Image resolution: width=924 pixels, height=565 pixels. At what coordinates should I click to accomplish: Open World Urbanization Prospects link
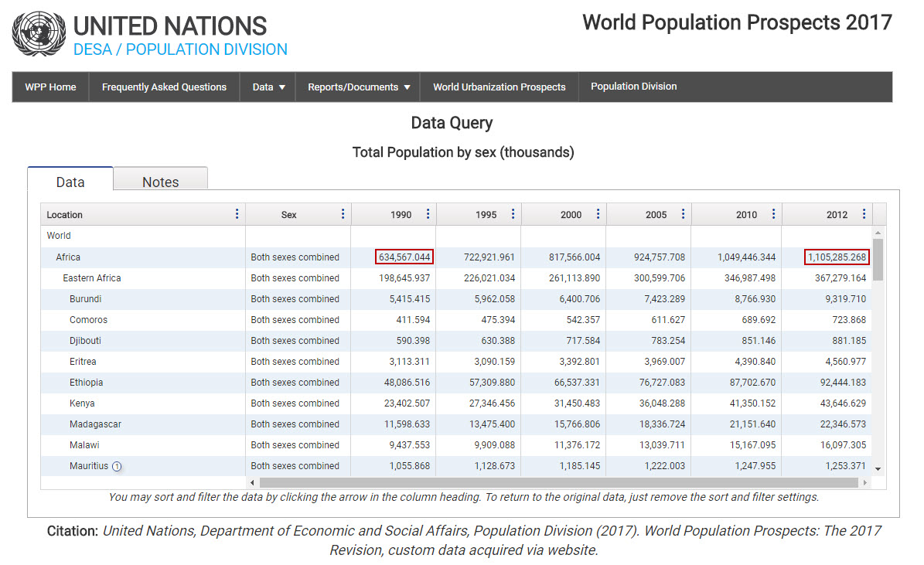pyautogui.click(x=500, y=87)
